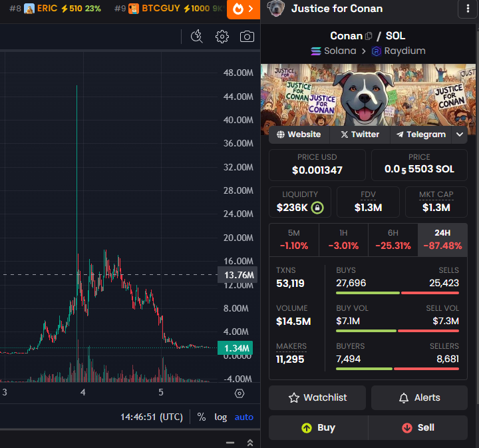This screenshot has width=479, height=448.
Task: Minimize the bottom panel dash icon
Action: point(230,443)
